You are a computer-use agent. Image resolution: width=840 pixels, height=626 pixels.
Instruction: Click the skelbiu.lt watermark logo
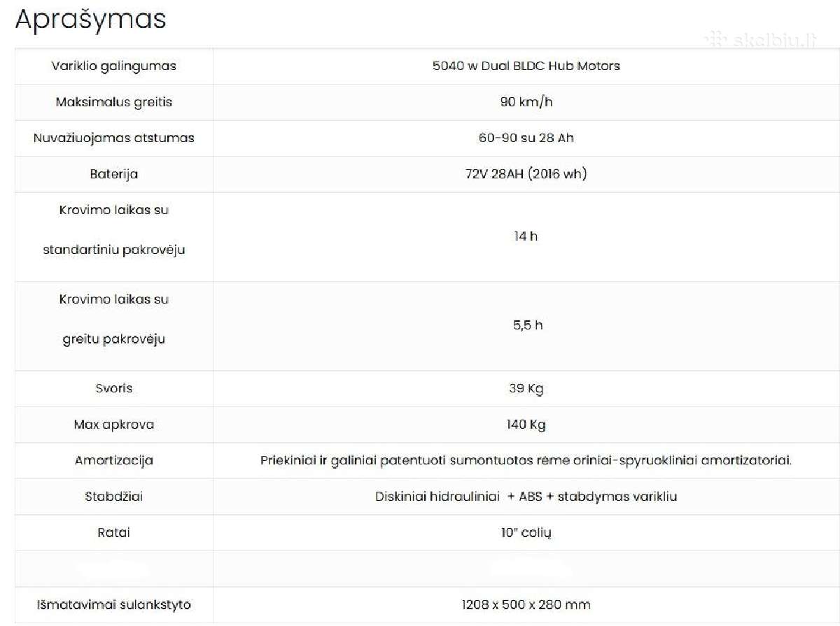761,40
